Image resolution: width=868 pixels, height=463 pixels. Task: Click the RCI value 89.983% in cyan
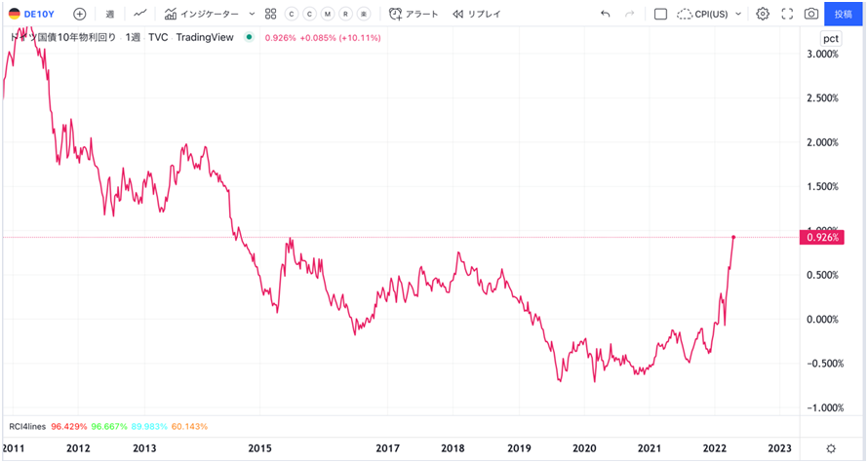click(x=149, y=427)
